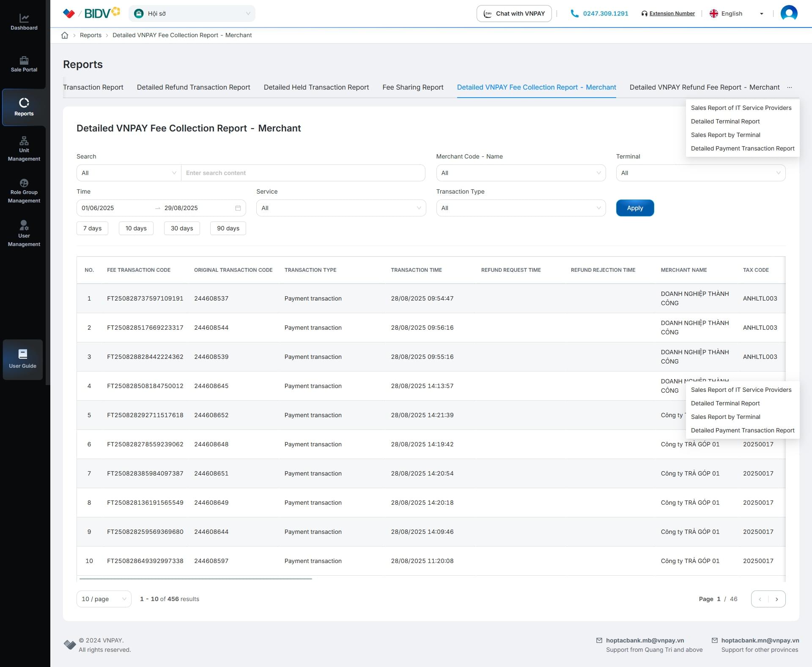Switch to Fee Sharing Report tab
The width and height of the screenshot is (812, 667).
coord(413,87)
